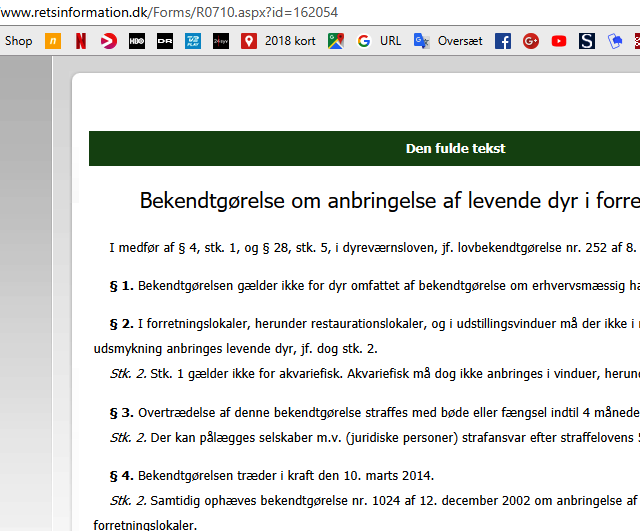This screenshot has height=531, width=640.
Task: Open the HBO bookmark
Action: (x=137, y=41)
